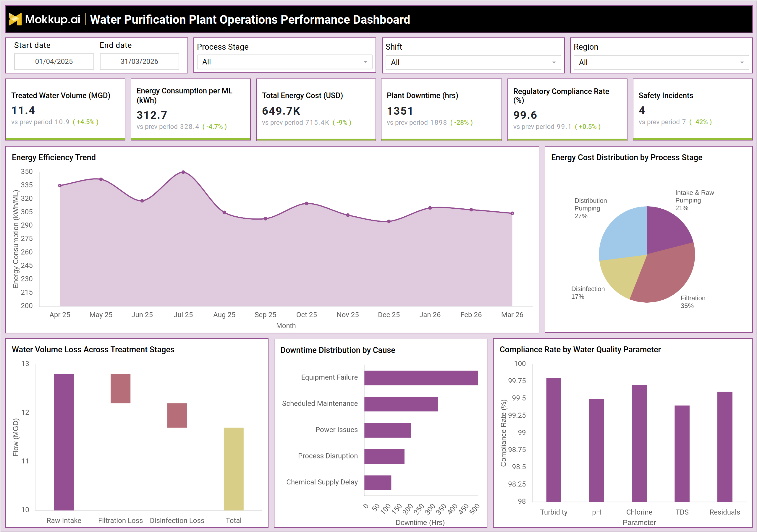
Task: Click the Scheduled Maintenance downtime bar
Action: tap(401, 404)
